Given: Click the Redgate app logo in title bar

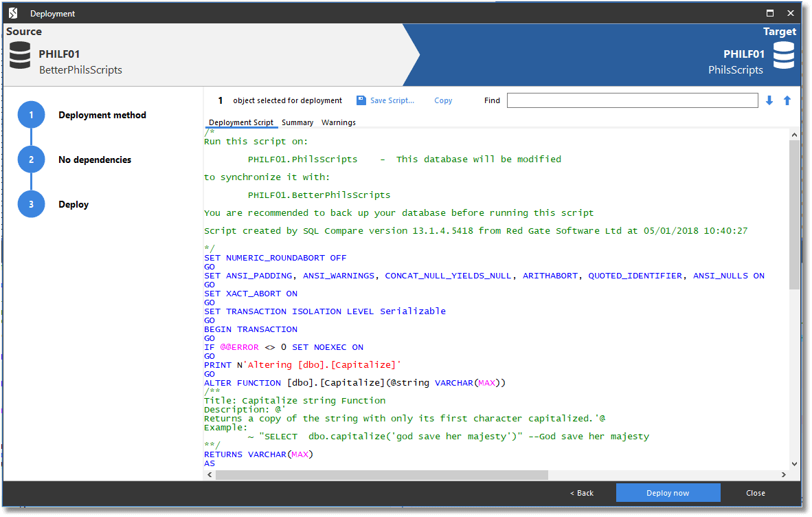Looking at the screenshot, I should 14,13.
